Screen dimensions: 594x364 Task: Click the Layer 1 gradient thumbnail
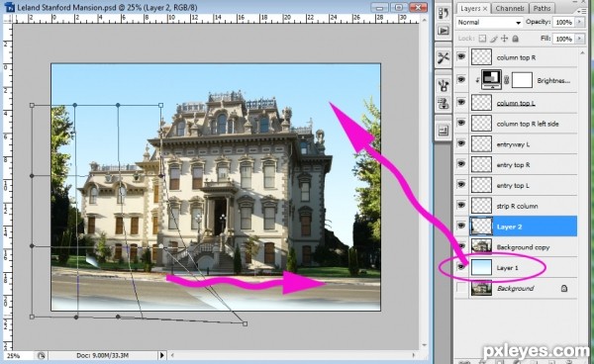(x=481, y=267)
